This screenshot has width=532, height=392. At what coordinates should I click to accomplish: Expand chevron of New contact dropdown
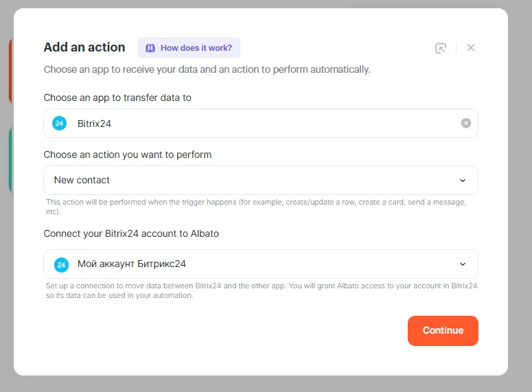pos(463,181)
